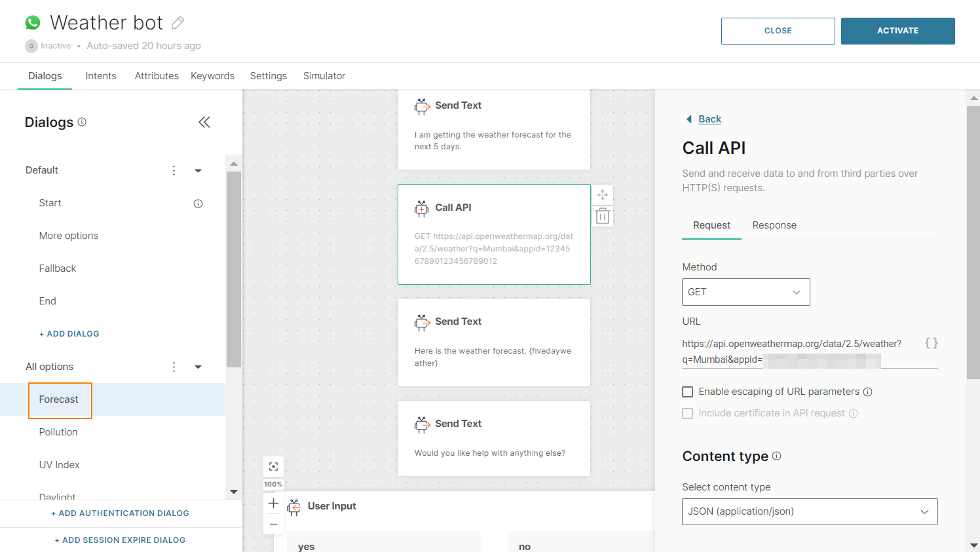Open the Select content type dropdown
The width and height of the screenshot is (980, 552).
(809, 511)
